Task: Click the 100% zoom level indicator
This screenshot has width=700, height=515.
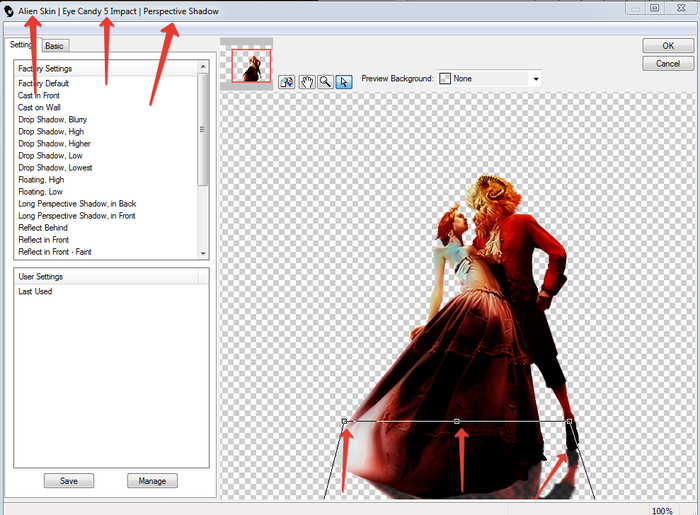Action: tap(662, 511)
